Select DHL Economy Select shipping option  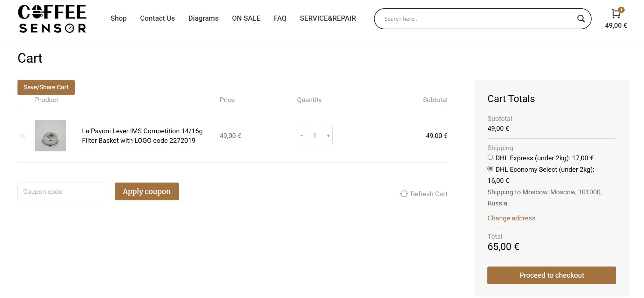click(490, 169)
